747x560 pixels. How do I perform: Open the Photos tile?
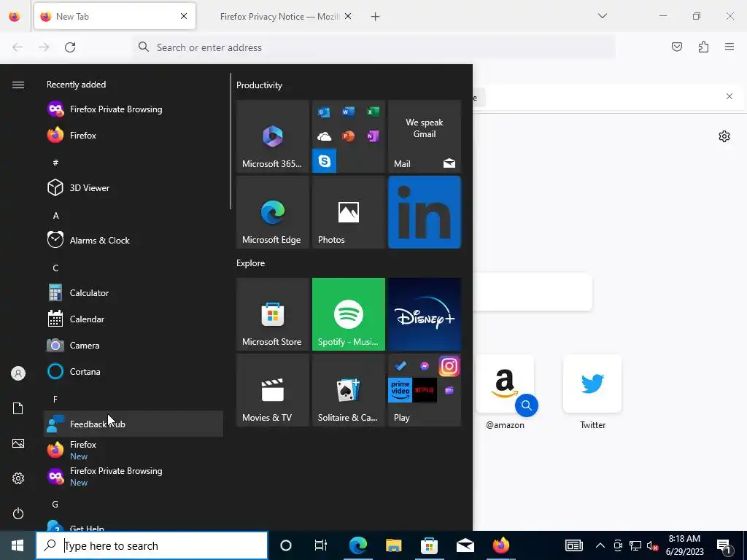348,212
